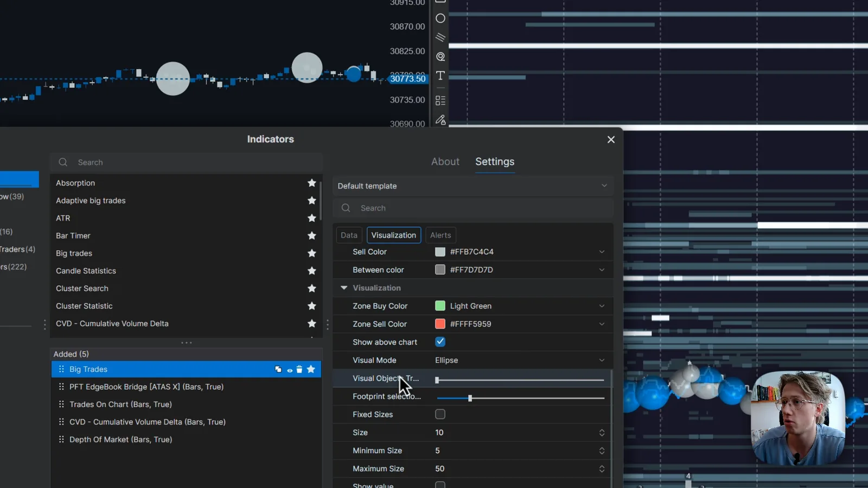Click the Visual Object transparency slider handle

(437, 380)
